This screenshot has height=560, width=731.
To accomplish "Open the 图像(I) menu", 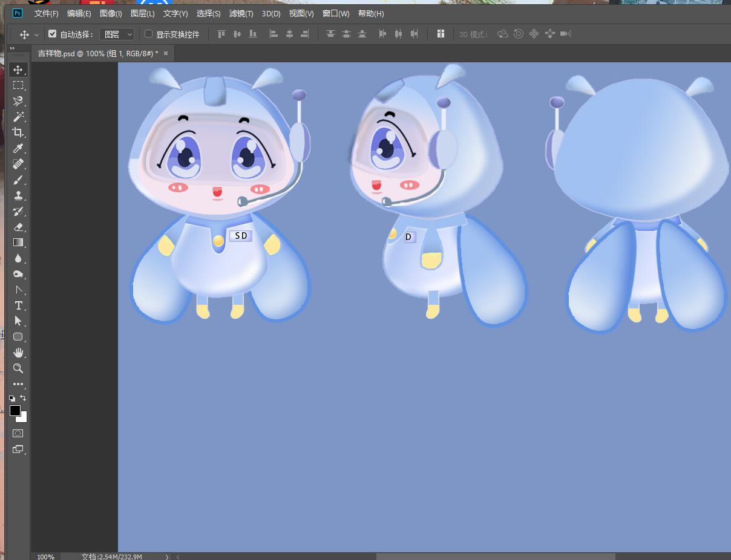I will (110, 13).
